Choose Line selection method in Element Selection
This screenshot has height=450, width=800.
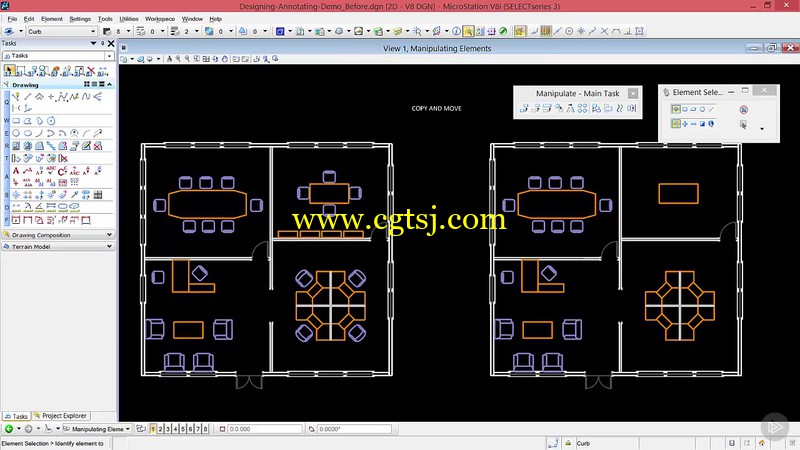pyautogui.click(x=711, y=109)
